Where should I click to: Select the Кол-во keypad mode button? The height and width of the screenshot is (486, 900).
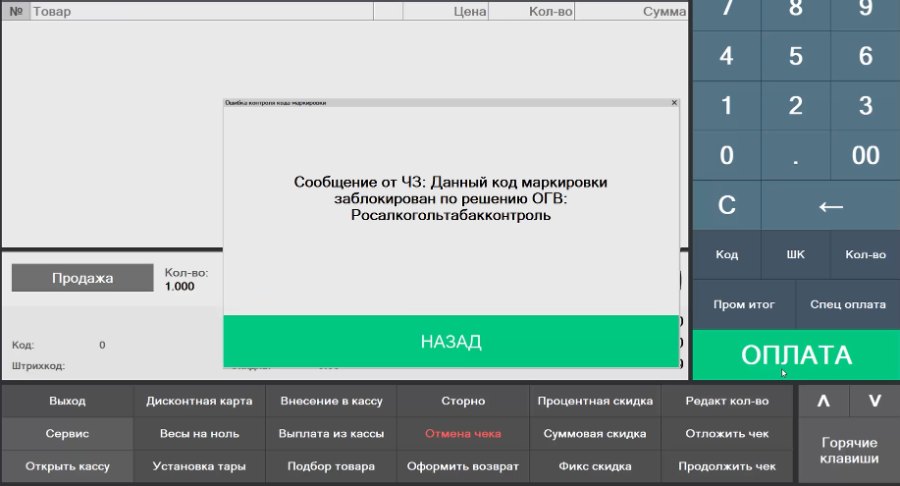pyautogui.click(x=866, y=255)
